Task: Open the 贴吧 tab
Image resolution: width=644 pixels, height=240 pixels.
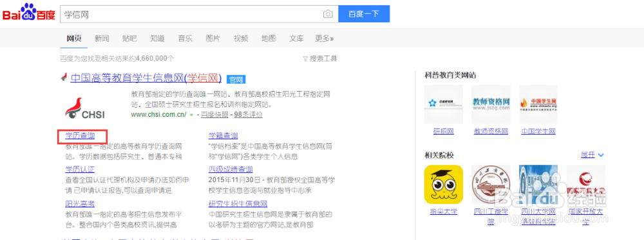Action: pyautogui.click(x=129, y=39)
